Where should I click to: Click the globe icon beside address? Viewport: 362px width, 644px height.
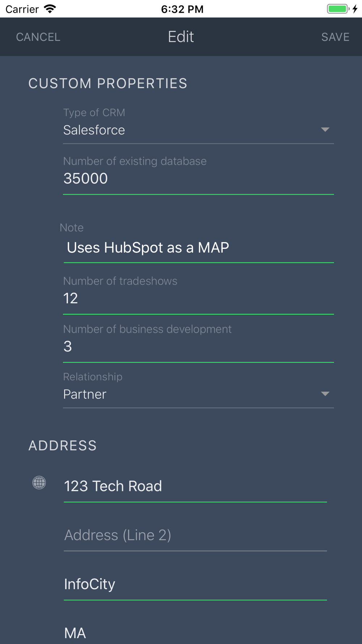39,482
